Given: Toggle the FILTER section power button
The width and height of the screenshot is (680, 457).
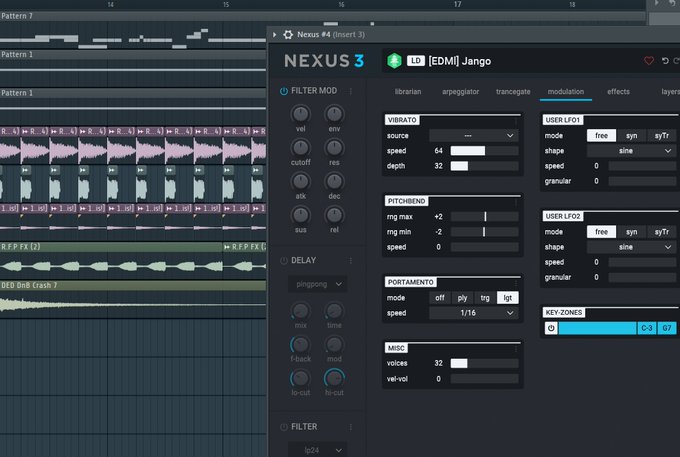Looking at the screenshot, I should (284, 427).
